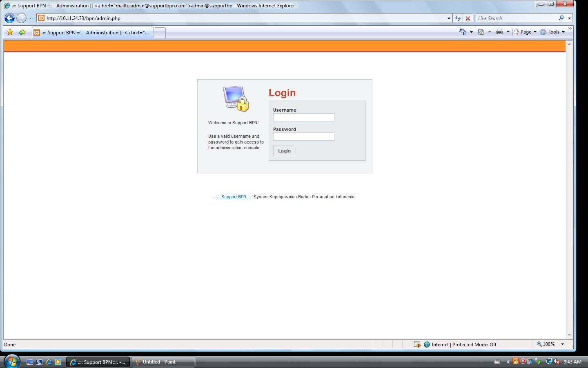This screenshot has width=588, height=368.
Task: Launch Internet Explorer from quick launch
Action: (49, 362)
